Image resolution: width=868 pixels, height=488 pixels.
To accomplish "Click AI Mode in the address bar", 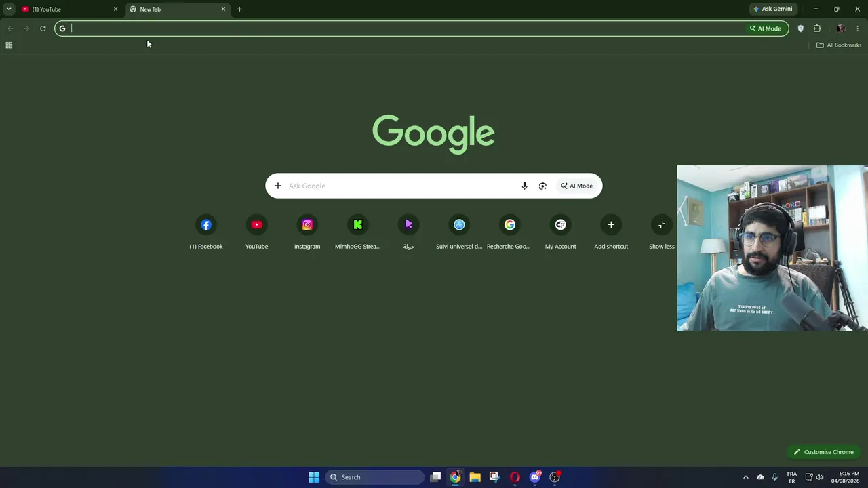I will (766, 28).
